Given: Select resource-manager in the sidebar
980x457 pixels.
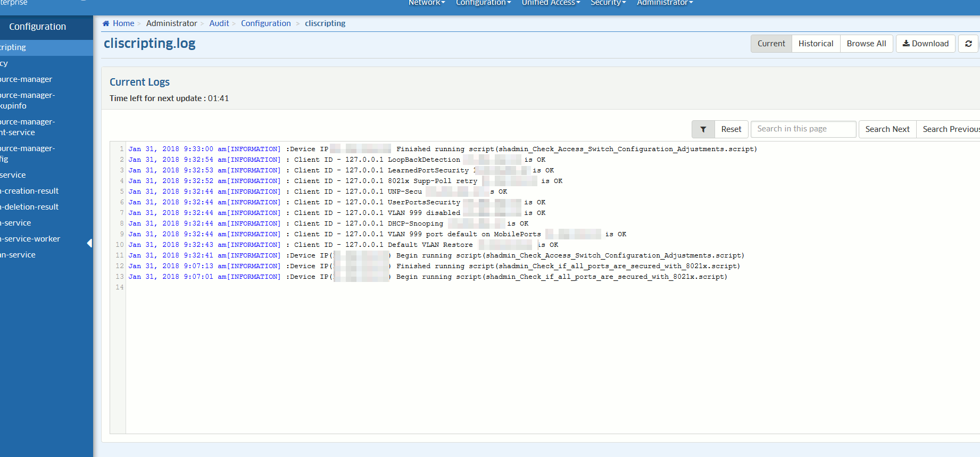Looking at the screenshot, I should [27, 79].
